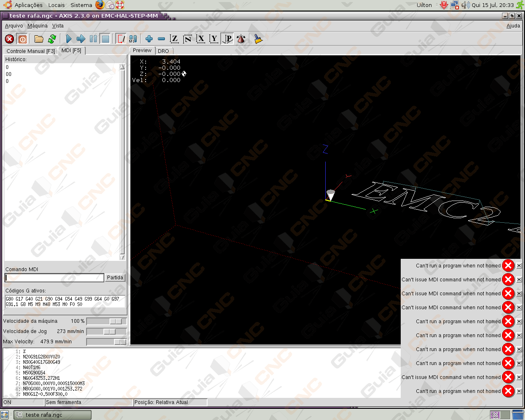Click the Códigos G ativos text box
525x420 pixels.
pos(65,301)
